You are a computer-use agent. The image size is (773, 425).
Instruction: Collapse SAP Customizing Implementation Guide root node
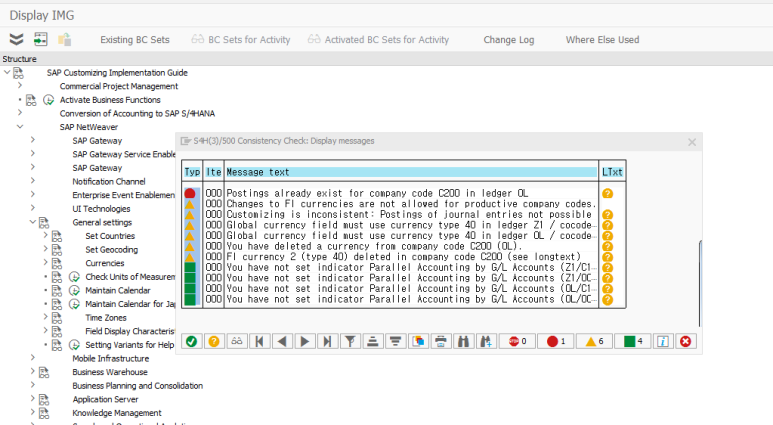7,72
